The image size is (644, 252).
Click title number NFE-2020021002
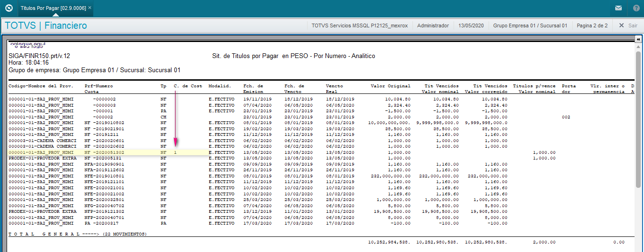(x=104, y=193)
